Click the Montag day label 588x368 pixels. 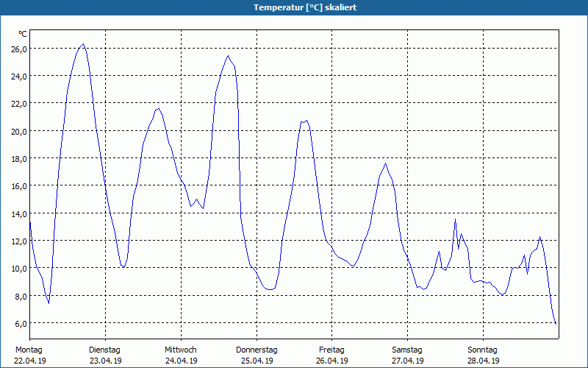point(29,350)
